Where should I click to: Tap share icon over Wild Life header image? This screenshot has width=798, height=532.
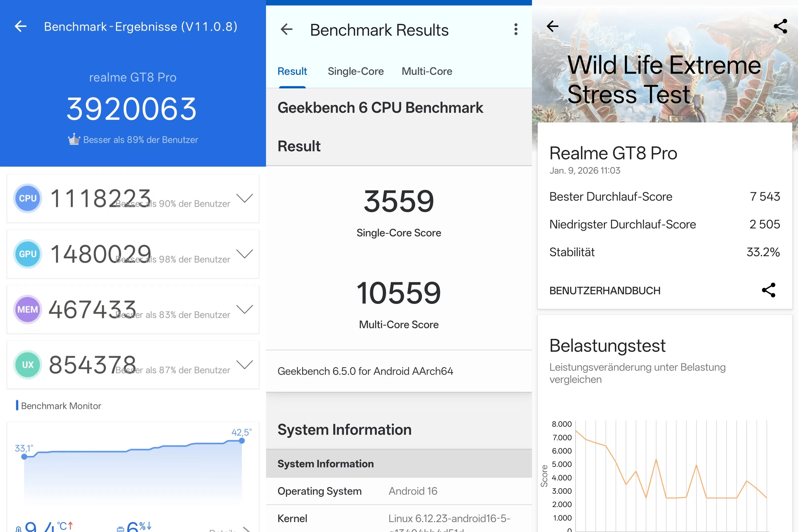(780, 26)
